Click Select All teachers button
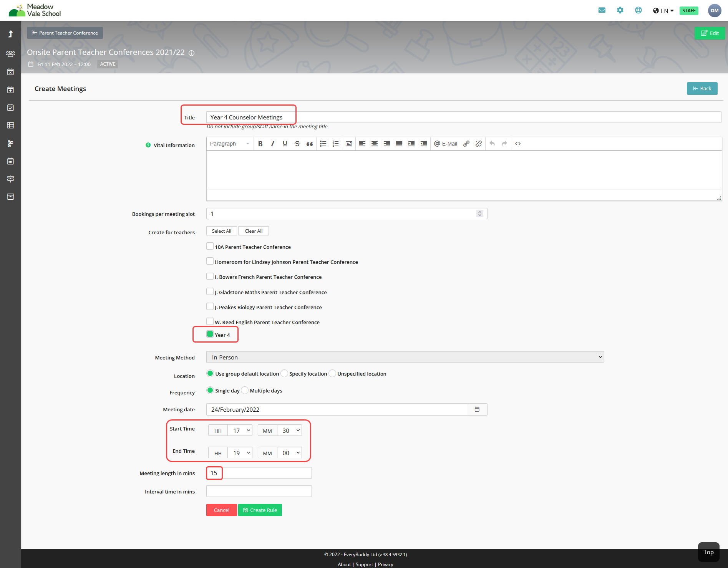 (222, 231)
